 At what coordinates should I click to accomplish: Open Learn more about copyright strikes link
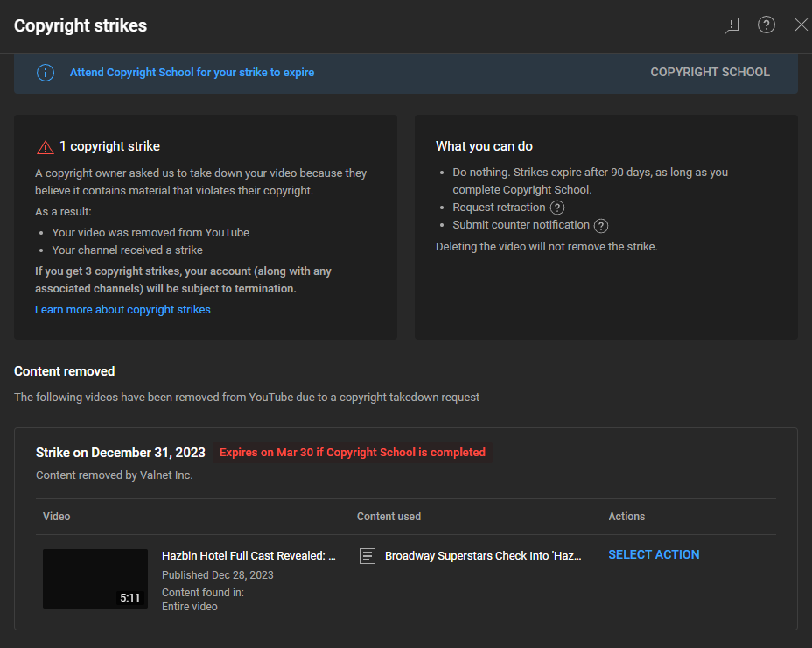[122, 309]
